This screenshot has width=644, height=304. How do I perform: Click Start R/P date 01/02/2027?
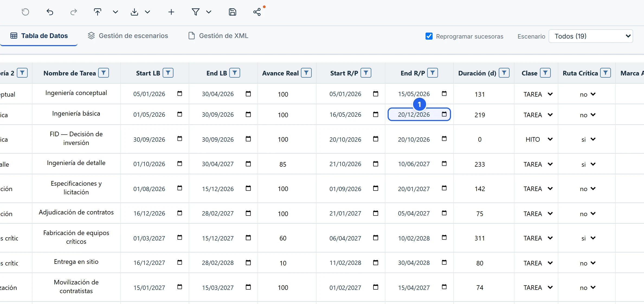click(345, 287)
